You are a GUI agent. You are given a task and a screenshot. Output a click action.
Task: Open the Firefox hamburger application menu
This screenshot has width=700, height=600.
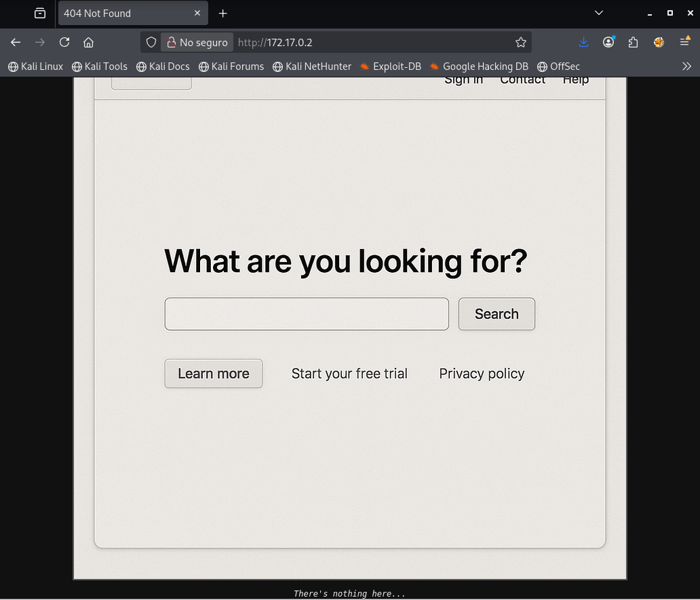684,42
